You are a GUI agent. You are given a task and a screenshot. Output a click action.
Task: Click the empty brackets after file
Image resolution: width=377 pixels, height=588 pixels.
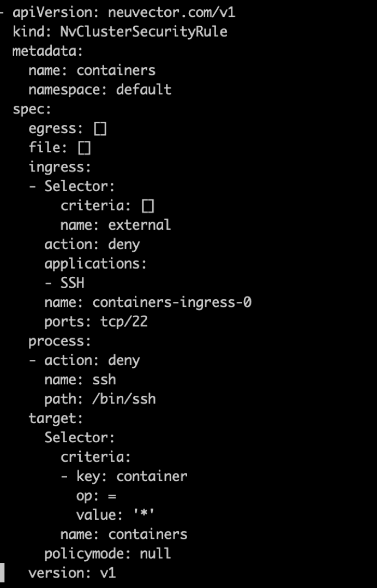click(84, 148)
